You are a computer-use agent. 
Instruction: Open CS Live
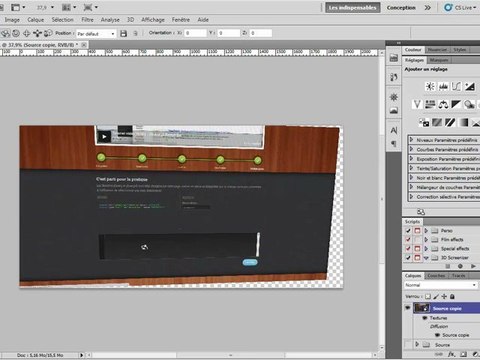[x=460, y=7]
